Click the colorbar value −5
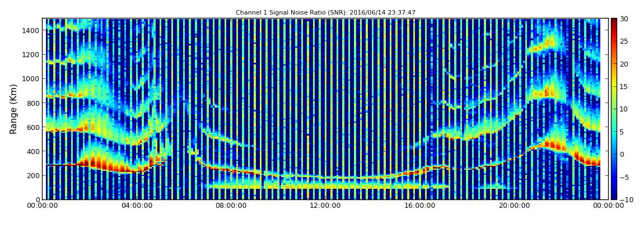The height and width of the screenshot is (228, 644). [624, 177]
